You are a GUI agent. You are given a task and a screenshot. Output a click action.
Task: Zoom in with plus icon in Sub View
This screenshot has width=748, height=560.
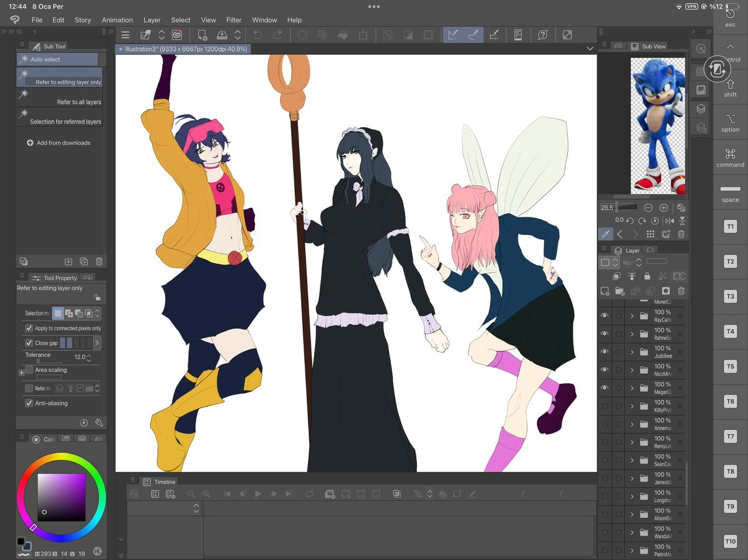pyautogui.click(x=664, y=207)
